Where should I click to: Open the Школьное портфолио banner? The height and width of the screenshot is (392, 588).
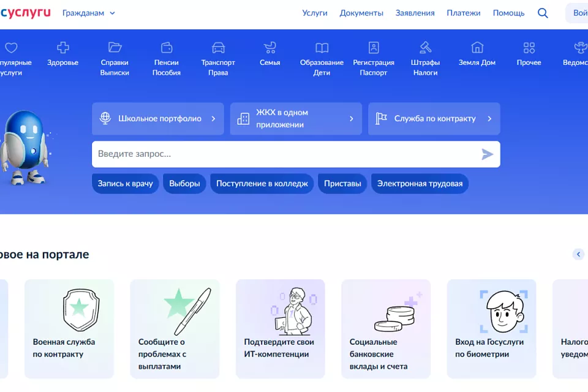[158, 119]
